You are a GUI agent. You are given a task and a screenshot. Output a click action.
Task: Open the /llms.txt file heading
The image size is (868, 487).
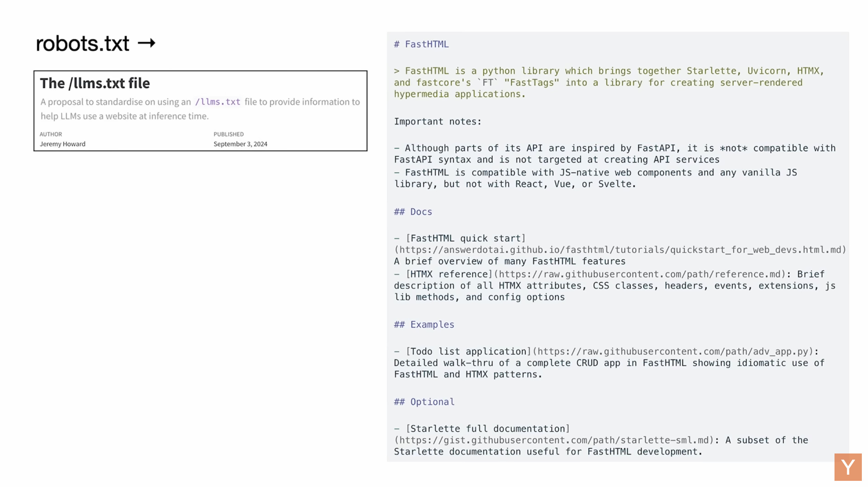[95, 83]
